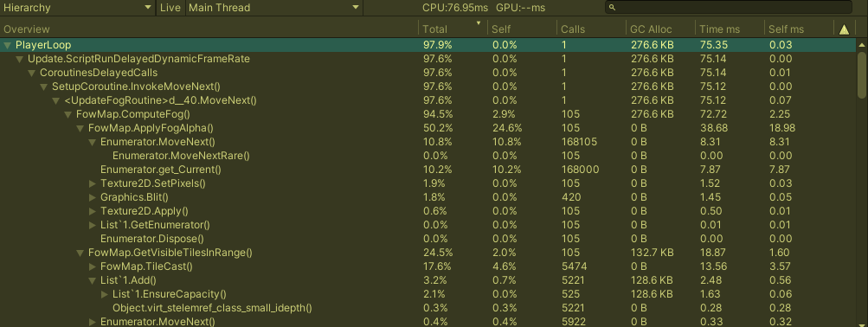This screenshot has height=327, width=868.
Task: Collapse FowMap.ComputeFog() row
Action: 68,114
